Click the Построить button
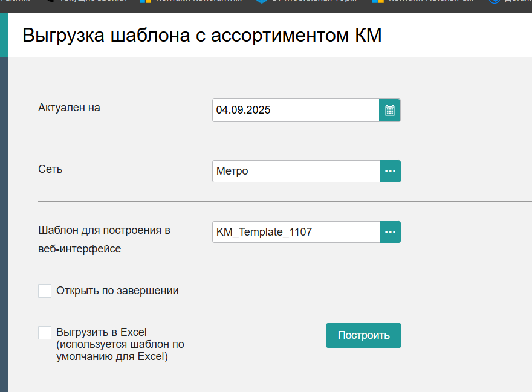The width and height of the screenshot is (532, 392). [x=363, y=335]
